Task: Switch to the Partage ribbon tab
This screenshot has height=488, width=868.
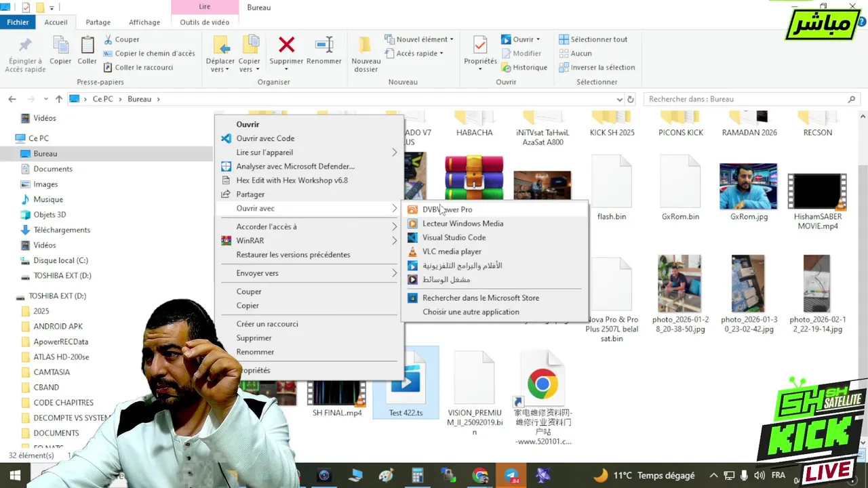Action: pyautogui.click(x=98, y=22)
